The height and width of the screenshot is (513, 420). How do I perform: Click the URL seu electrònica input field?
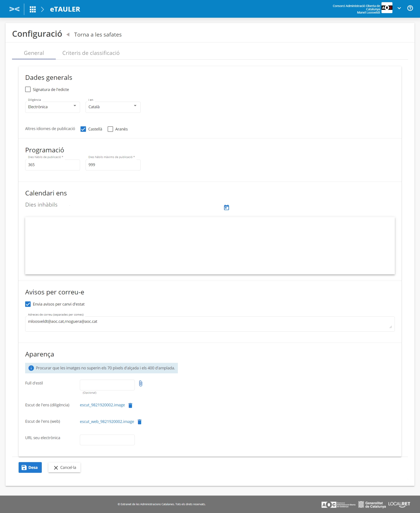coord(107,440)
